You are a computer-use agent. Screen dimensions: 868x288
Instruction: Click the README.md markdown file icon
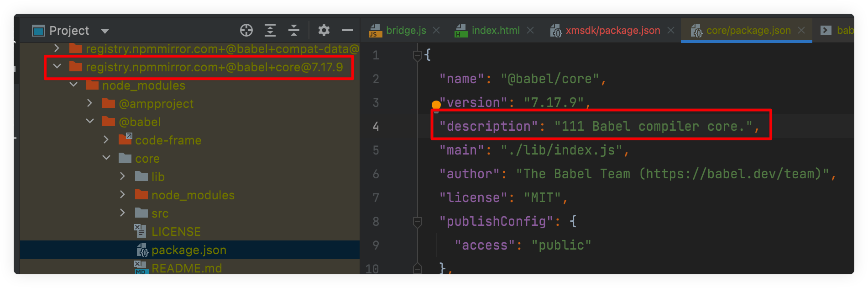click(x=140, y=267)
